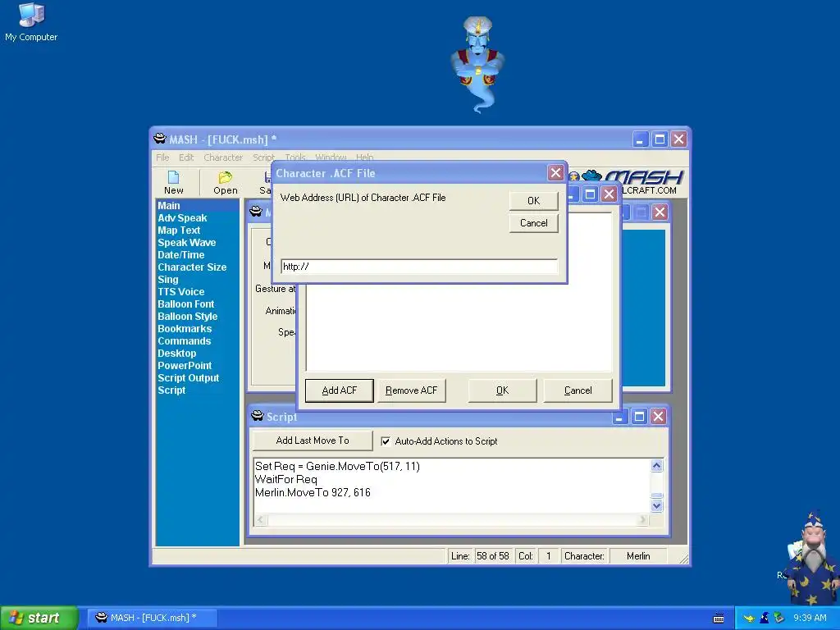Click the 9:39 AM system clock

[810, 618]
